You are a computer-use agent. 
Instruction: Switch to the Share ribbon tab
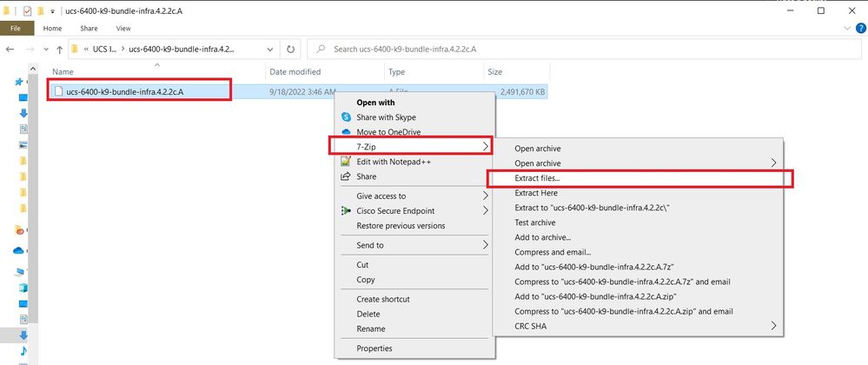click(89, 29)
